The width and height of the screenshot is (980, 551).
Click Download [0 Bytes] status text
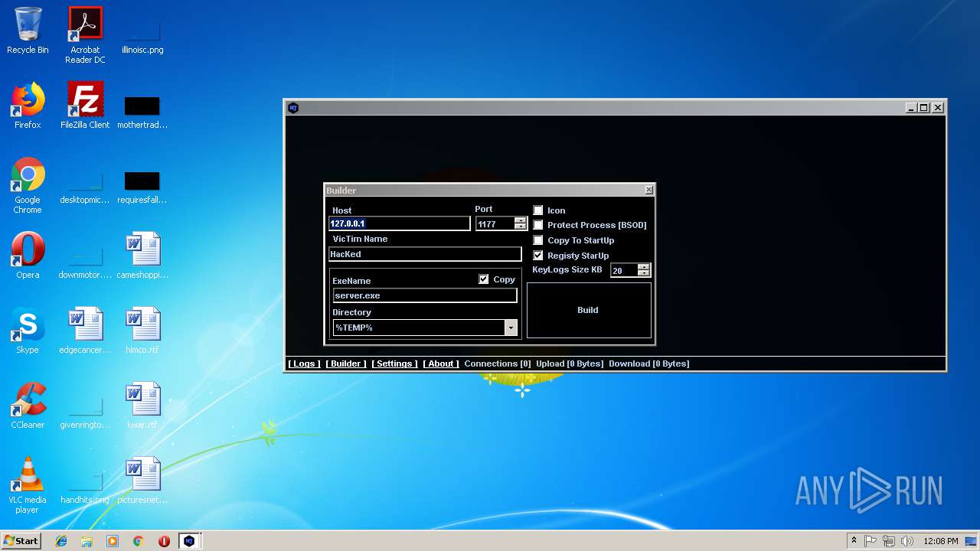pyautogui.click(x=649, y=364)
